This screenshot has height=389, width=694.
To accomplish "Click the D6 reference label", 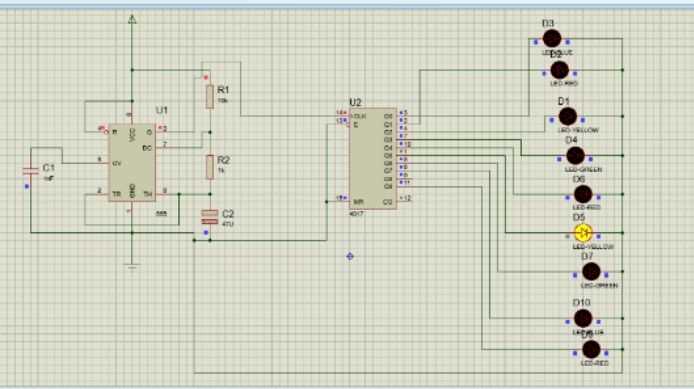I will (x=579, y=179).
